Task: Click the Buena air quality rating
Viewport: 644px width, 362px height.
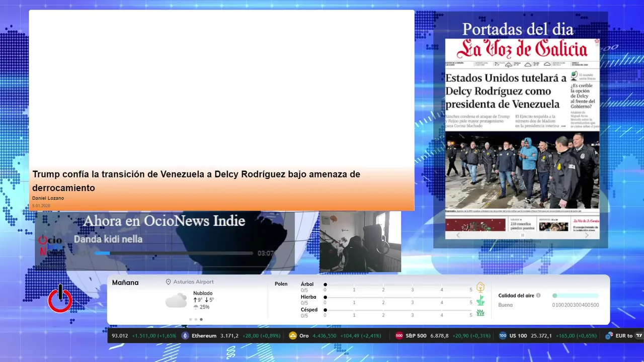Action: click(x=506, y=305)
